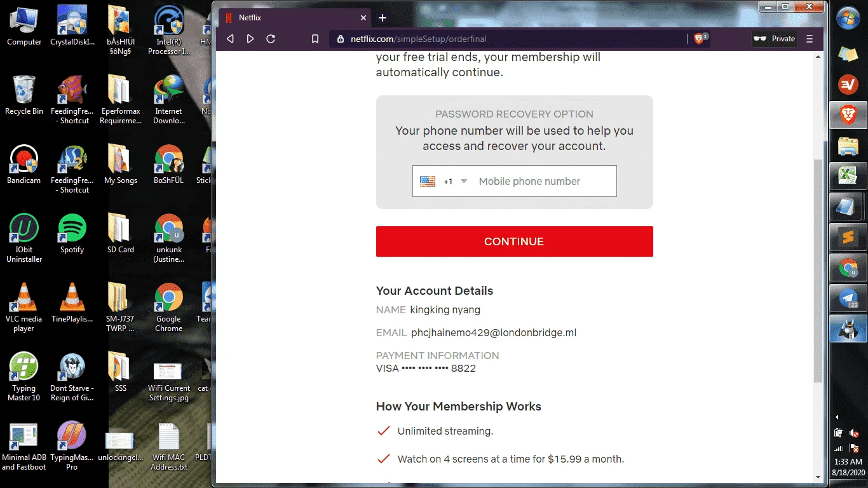The height and width of the screenshot is (488, 868).
Task: Open browser hamburger menu
Action: (x=810, y=39)
